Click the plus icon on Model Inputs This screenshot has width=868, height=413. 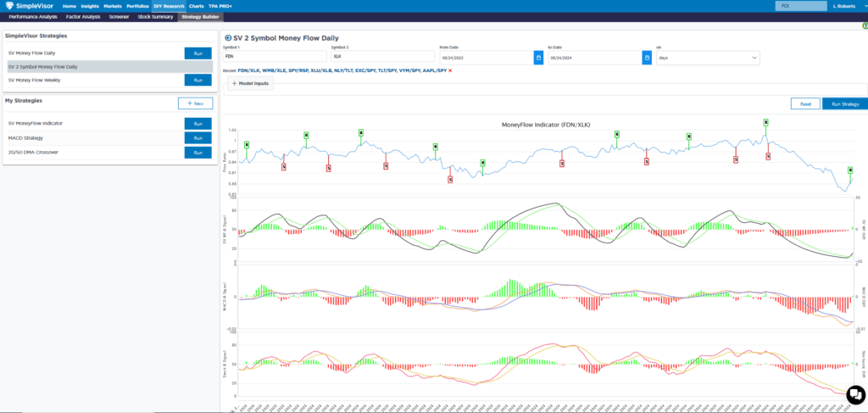[234, 83]
